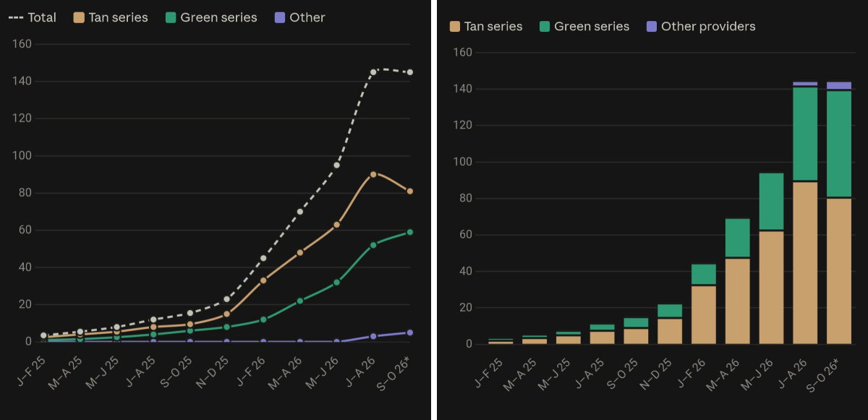Select the Other line's J–A 26 data point
Viewport: 868px width, 420px height.
tap(373, 336)
